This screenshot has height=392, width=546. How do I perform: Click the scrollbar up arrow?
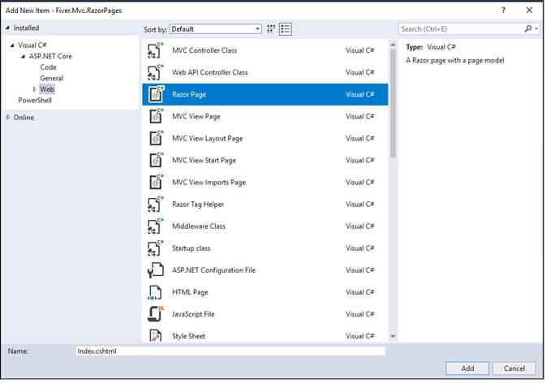[393, 45]
